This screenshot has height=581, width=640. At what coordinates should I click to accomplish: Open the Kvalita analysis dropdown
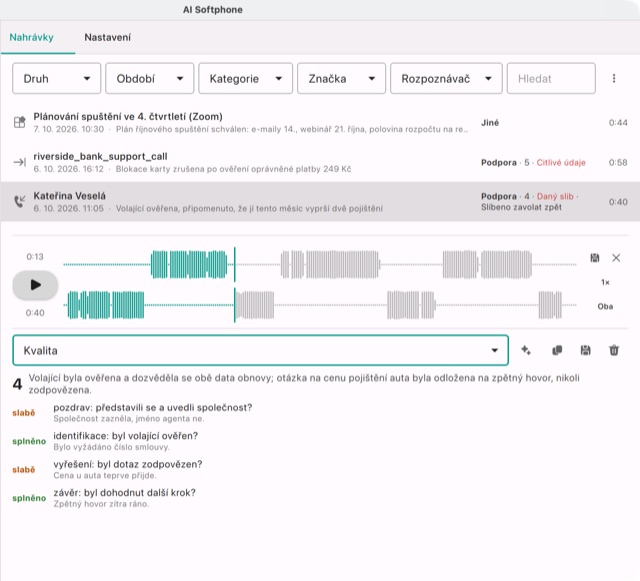pyautogui.click(x=260, y=350)
